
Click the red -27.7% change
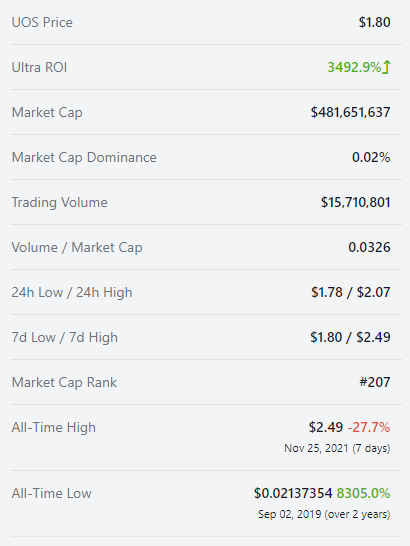click(x=369, y=427)
